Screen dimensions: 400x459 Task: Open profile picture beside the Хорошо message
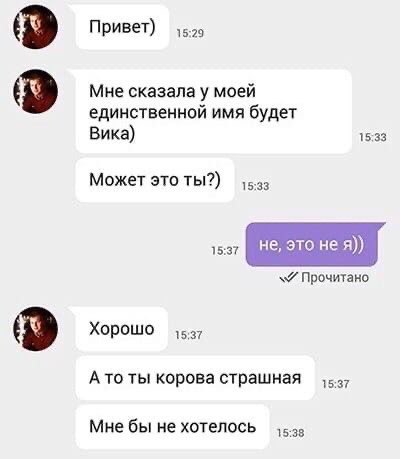pyautogui.click(x=36, y=329)
